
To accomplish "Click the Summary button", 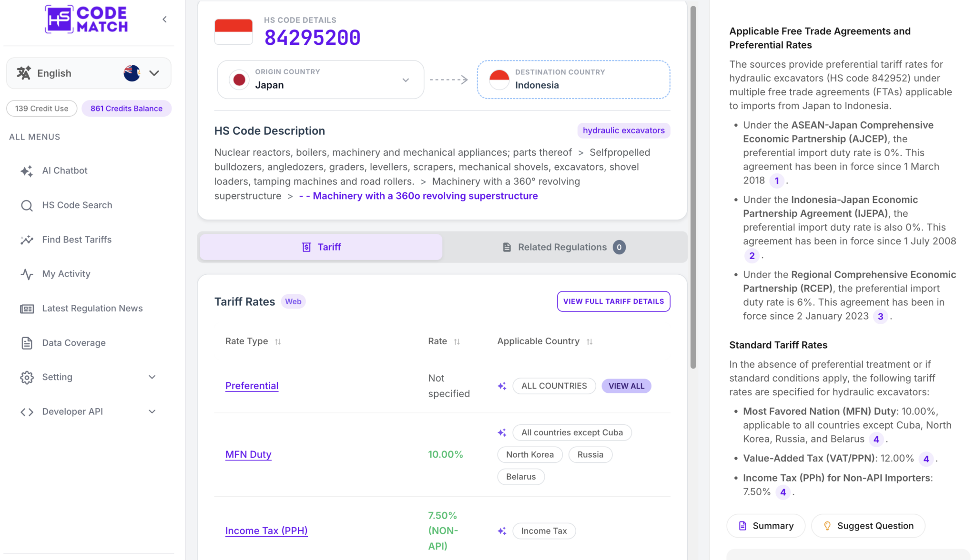I will tap(766, 526).
